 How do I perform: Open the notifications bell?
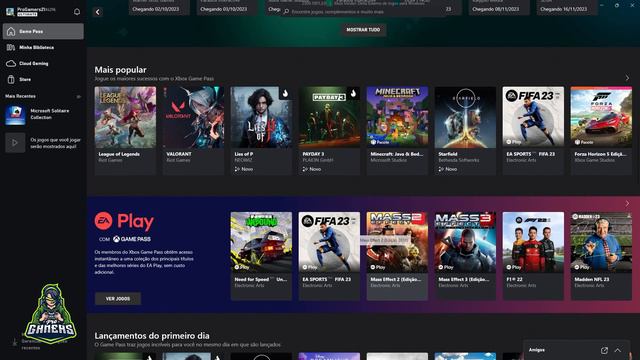(x=77, y=12)
